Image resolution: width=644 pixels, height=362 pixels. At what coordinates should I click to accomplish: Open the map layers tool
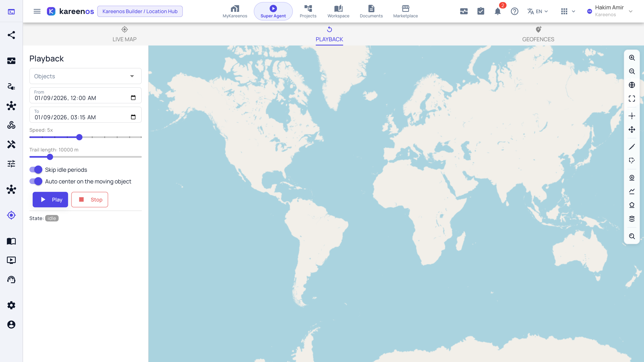(x=632, y=219)
